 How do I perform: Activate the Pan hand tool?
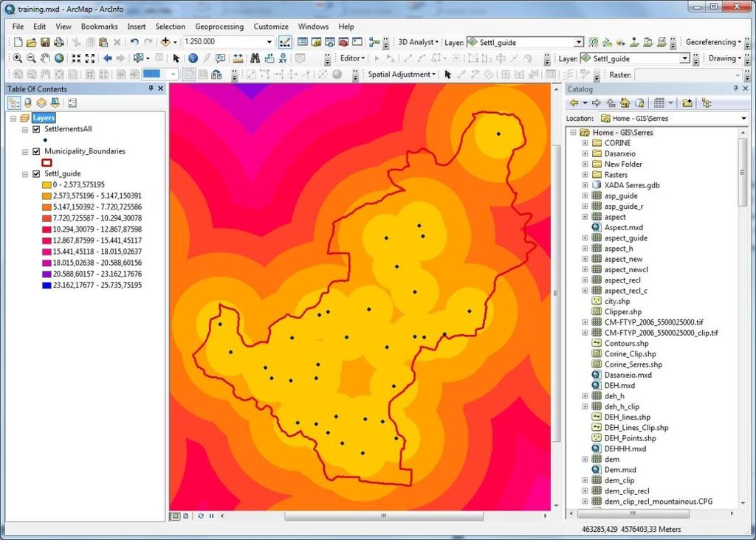point(45,58)
